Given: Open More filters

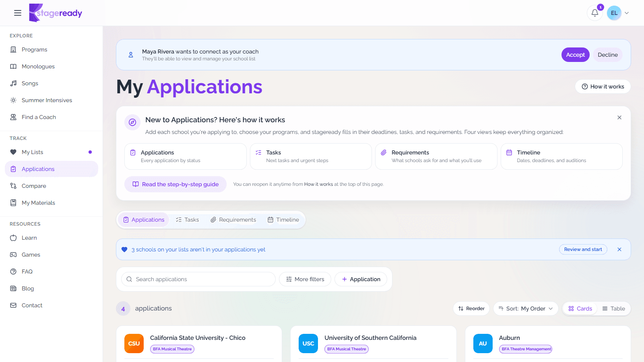Looking at the screenshot, I should point(305,279).
